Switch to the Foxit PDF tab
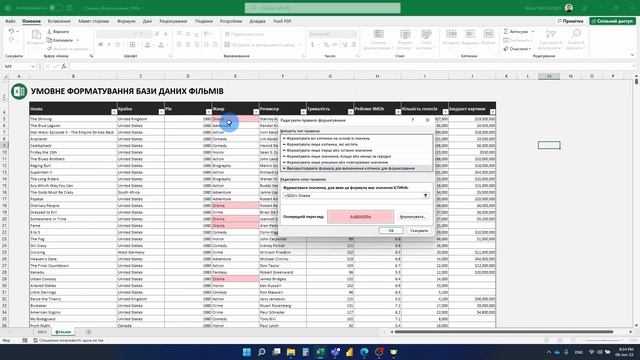The height and width of the screenshot is (360, 640). click(282, 21)
